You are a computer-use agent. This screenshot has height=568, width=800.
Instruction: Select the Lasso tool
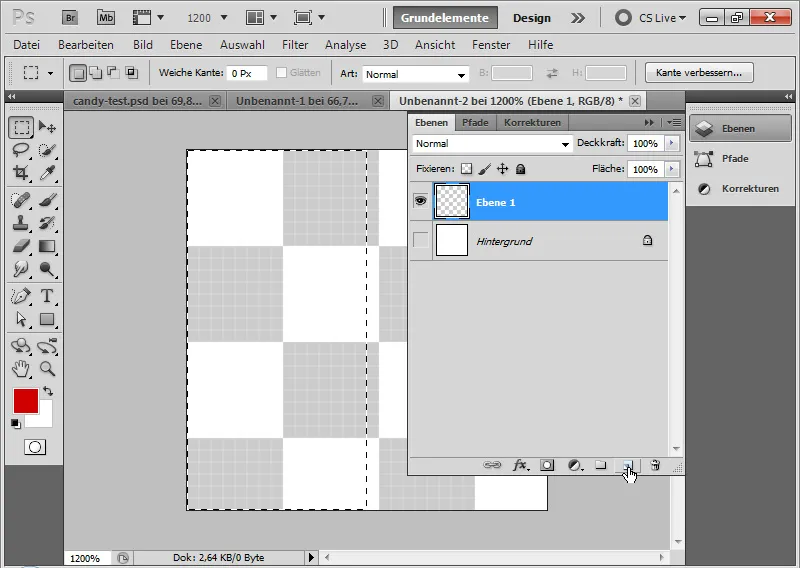coord(21,150)
